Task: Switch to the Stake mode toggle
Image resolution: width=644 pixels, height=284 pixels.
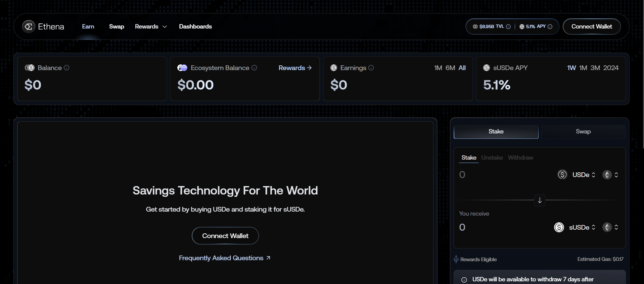Action: click(x=496, y=132)
